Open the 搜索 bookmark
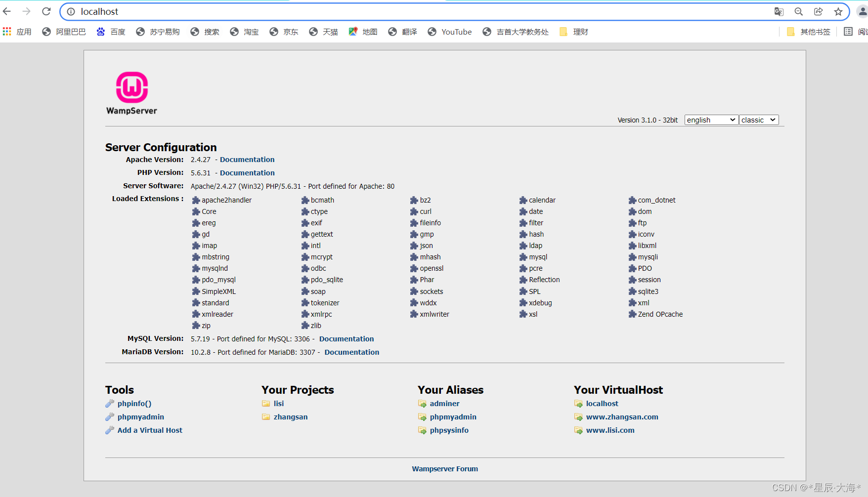This screenshot has height=497, width=868. [x=205, y=32]
